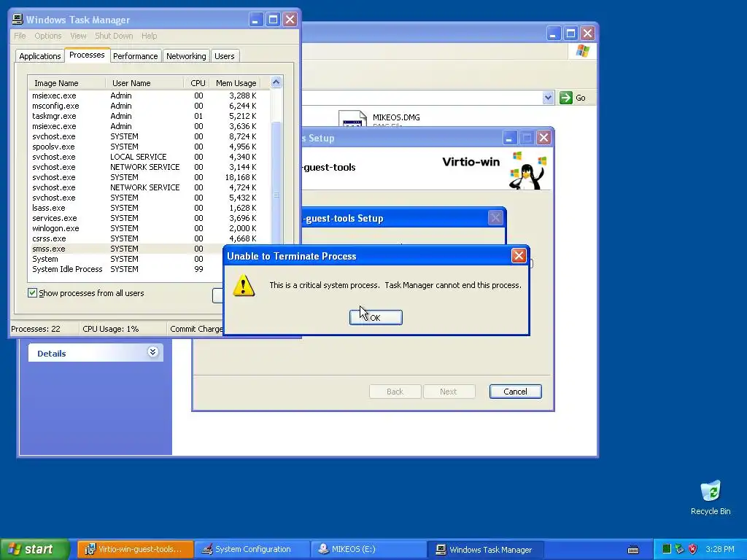Select the winlogon.exe process
Image resolution: width=747 pixels, height=560 pixels.
(x=149, y=228)
